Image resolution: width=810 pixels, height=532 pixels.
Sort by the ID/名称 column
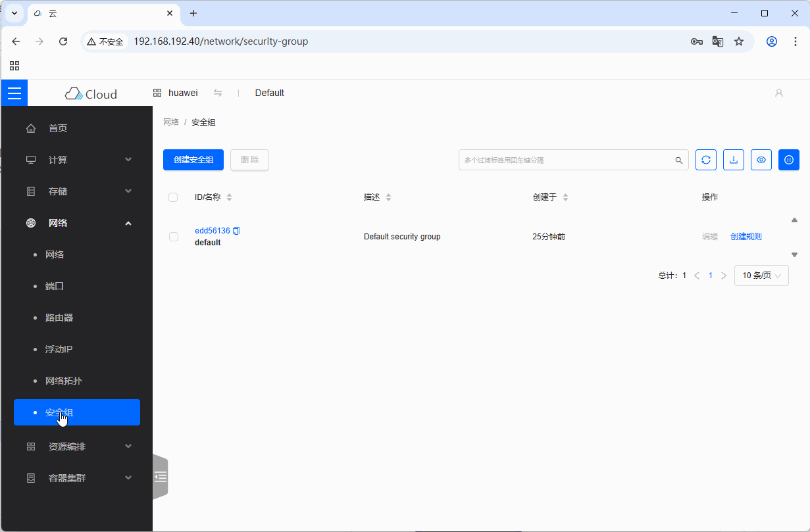pos(229,197)
